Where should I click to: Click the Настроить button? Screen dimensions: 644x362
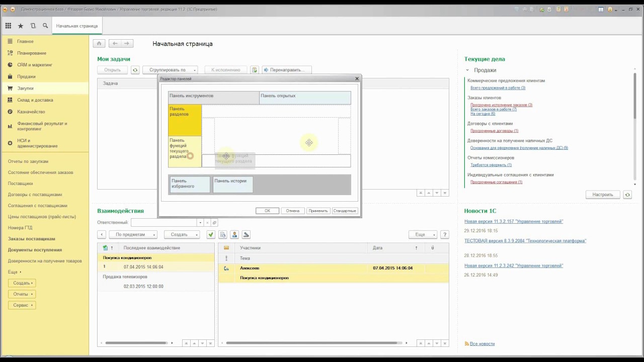603,195
